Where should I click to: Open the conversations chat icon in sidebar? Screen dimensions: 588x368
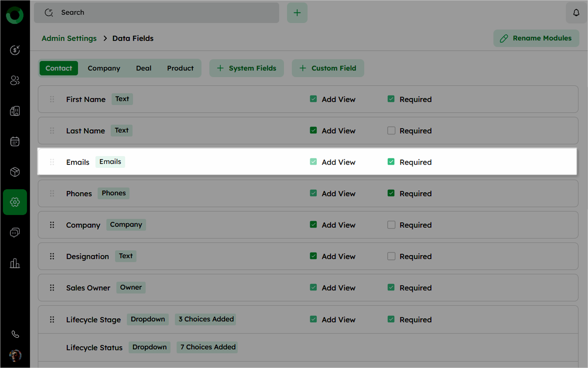[x=15, y=232]
